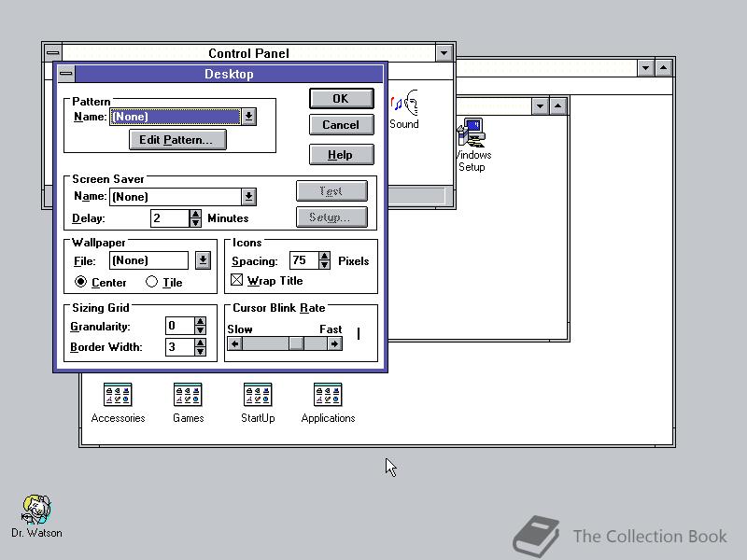Decrease the icon Spacing value
Image resolution: width=747 pixels, height=560 pixels.
[x=324, y=265]
